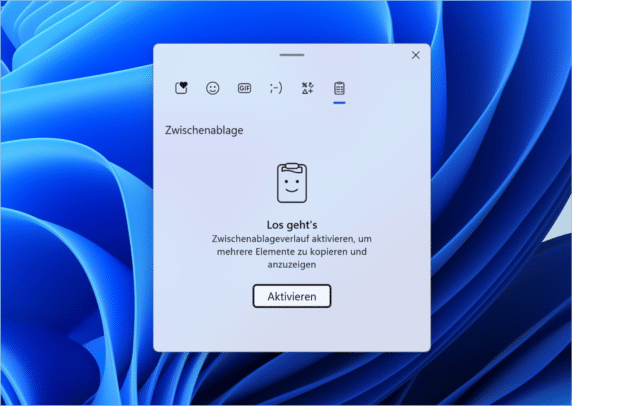This screenshot has width=624, height=410.
Task: Click desktop wallpaper above the panel
Action: 292,22
